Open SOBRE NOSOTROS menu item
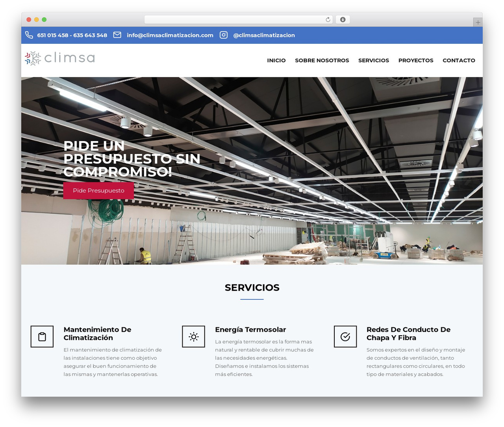Screen dimensions: 504x427 (322, 60)
